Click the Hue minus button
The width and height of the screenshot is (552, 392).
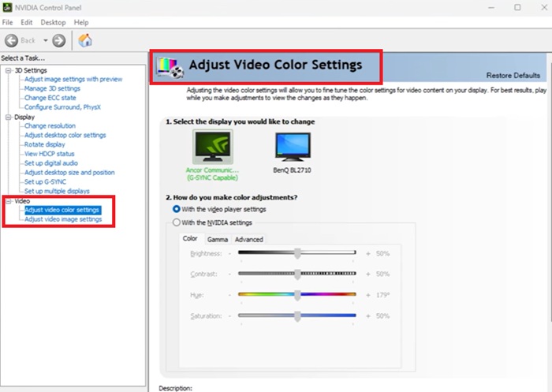tap(230, 295)
